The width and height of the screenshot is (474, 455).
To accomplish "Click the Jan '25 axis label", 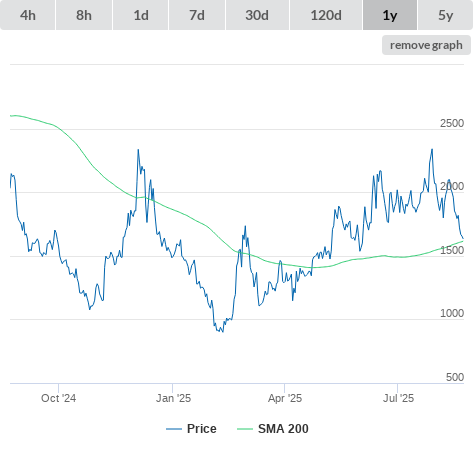I will 173,398.
